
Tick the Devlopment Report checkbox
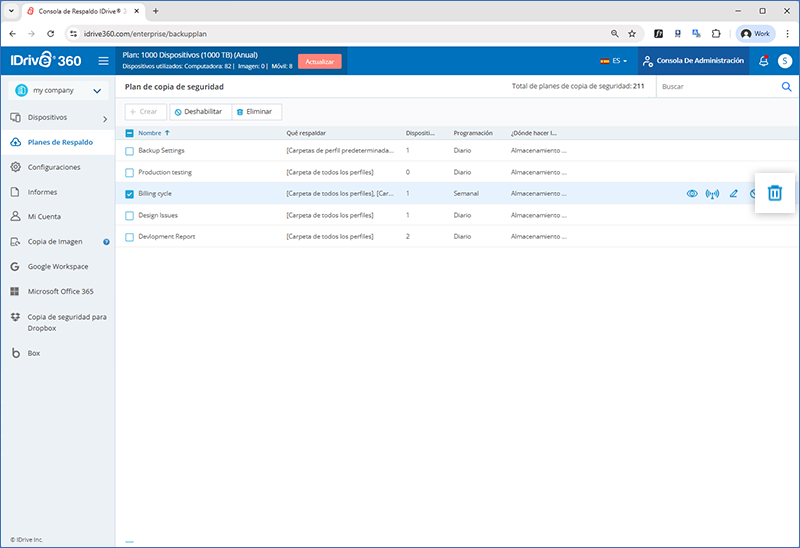(x=129, y=237)
